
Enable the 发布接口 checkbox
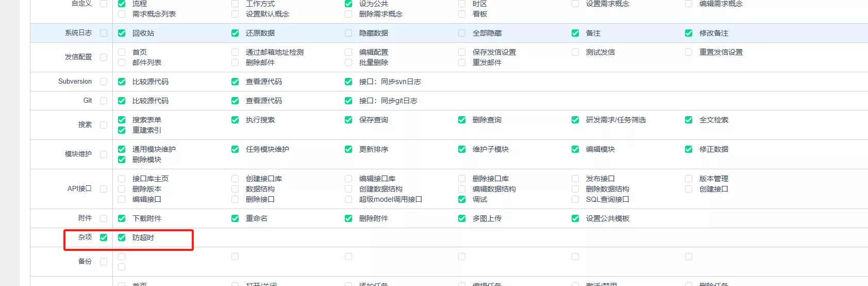575,179
